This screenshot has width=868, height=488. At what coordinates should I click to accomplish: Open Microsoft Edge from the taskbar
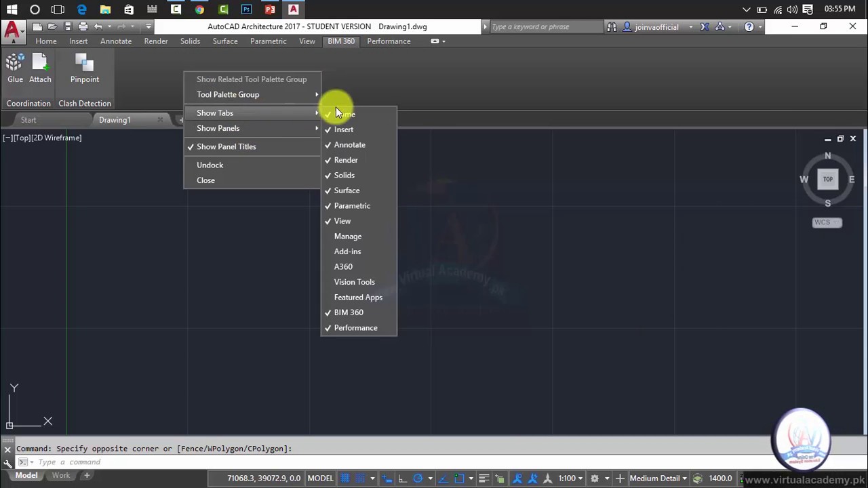[x=81, y=9]
